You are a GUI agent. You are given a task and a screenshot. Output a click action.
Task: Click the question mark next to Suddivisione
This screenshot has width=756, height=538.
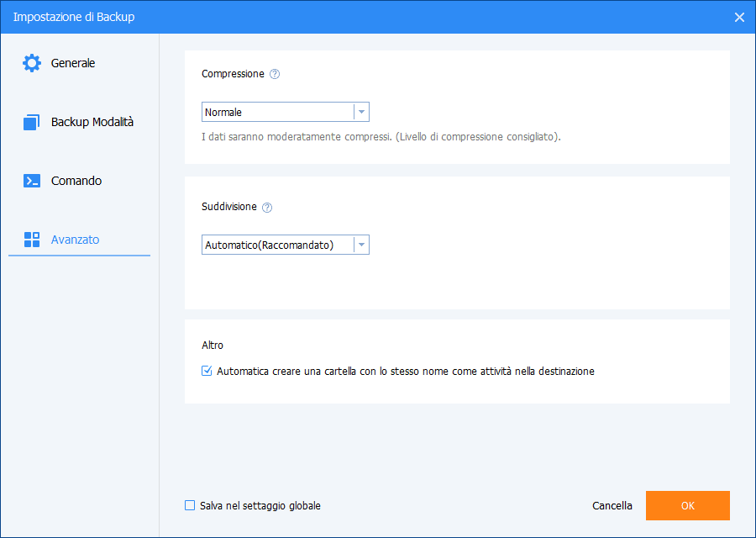click(x=267, y=207)
